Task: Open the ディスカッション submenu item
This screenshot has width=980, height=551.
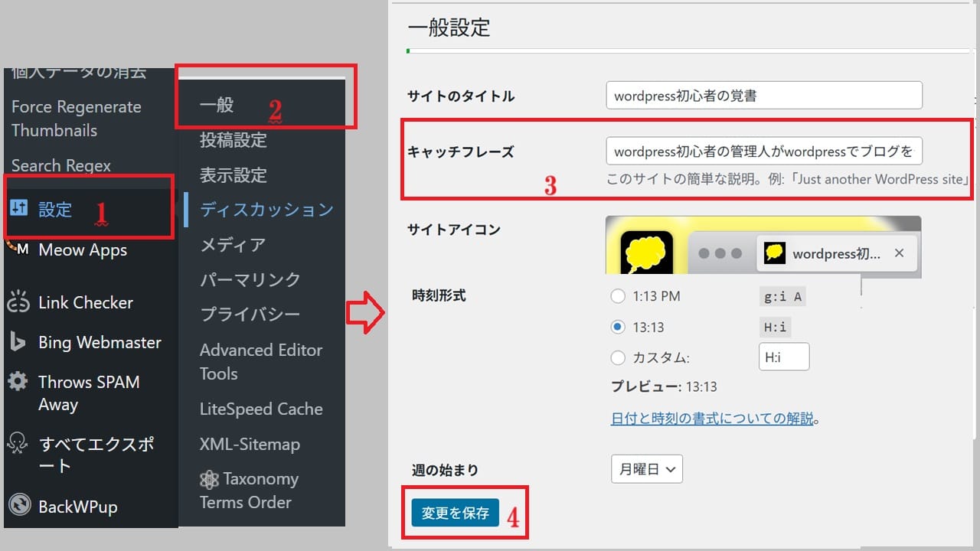Action: (266, 210)
